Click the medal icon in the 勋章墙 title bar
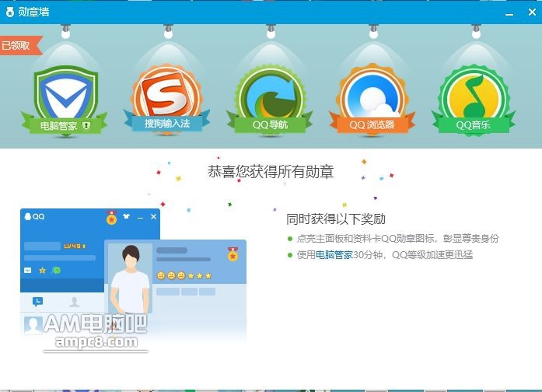 tap(10, 12)
